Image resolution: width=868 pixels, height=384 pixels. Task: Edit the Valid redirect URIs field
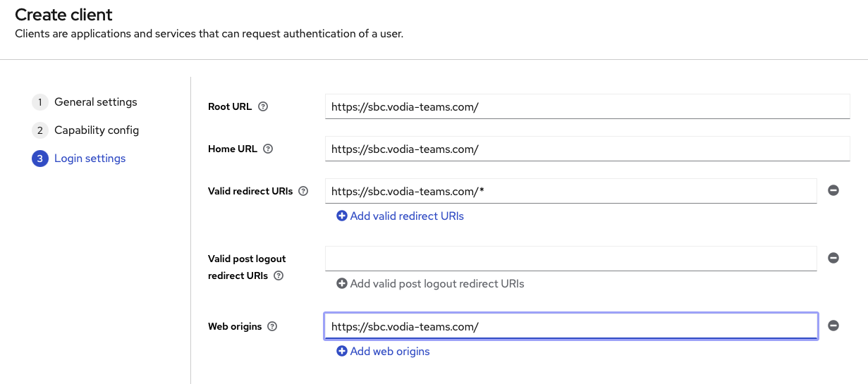tap(571, 191)
